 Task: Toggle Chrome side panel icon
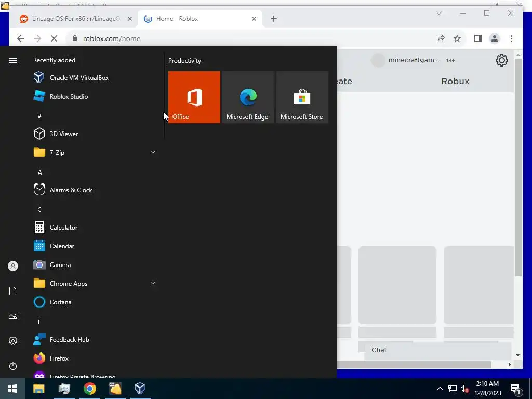478,38
